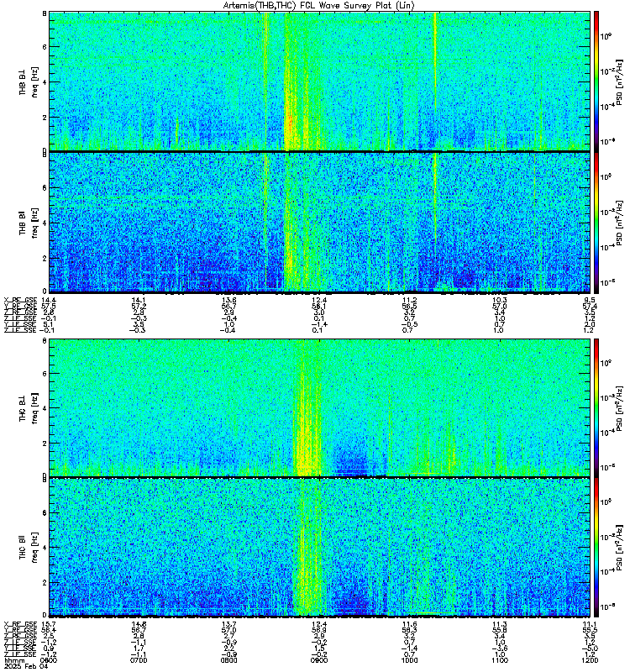Click the THB B∥ spectrogram panel

click(x=319, y=223)
